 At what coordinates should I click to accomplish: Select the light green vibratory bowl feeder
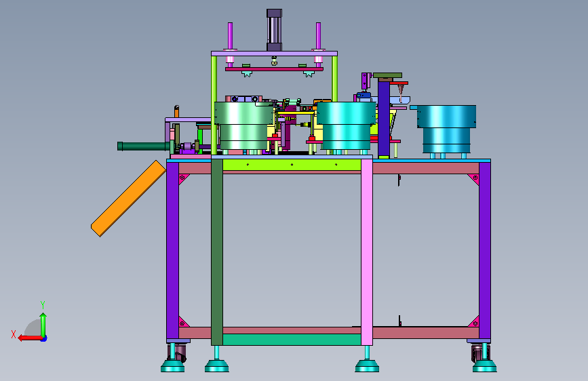click(x=243, y=125)
